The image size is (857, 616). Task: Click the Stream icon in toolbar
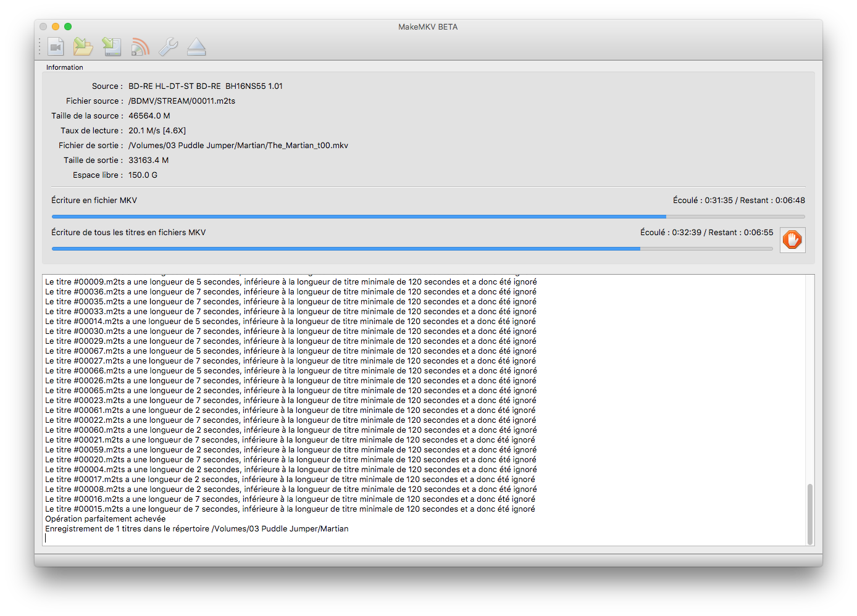(x=140, y=47)
